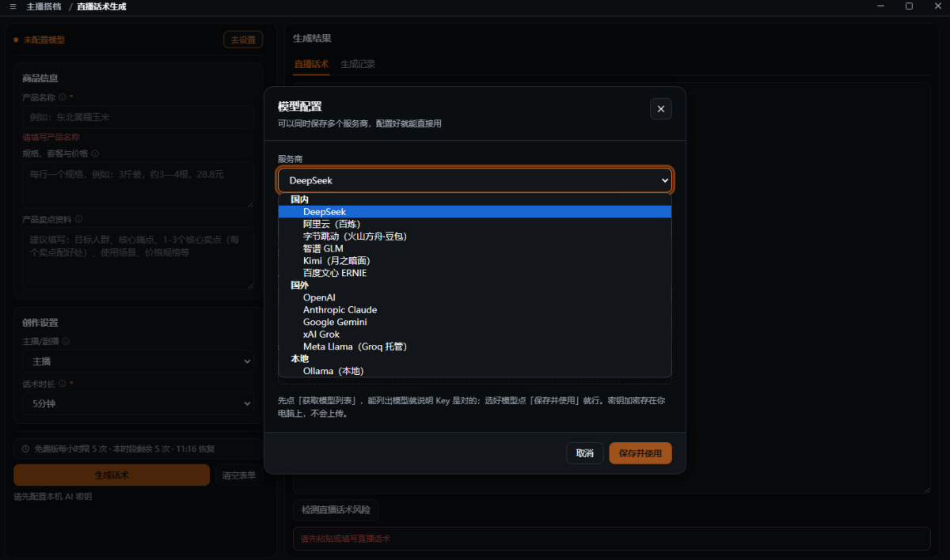Choose 百度文心 ERNIE provider option
The width and height of the screenshot is (950, 560).
(x=475, y=273)
